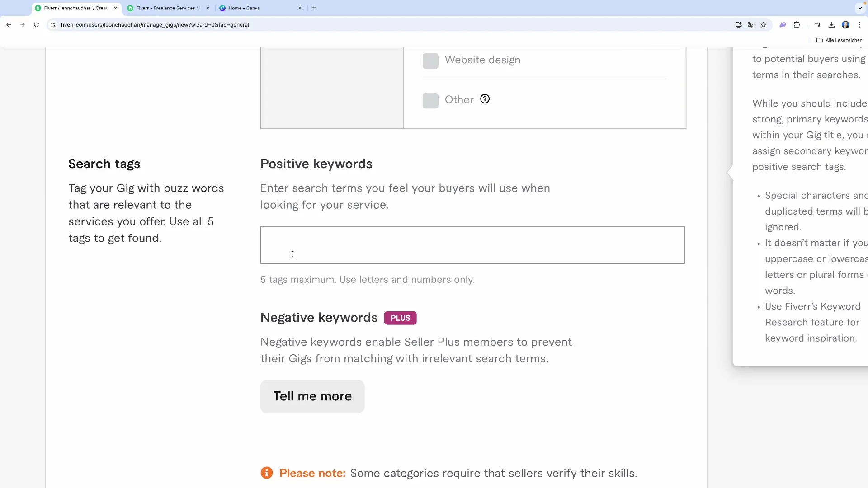Screen dimensions: 868x488
Task: Click inside the search tags input field
Action: [x=472, y=245]
